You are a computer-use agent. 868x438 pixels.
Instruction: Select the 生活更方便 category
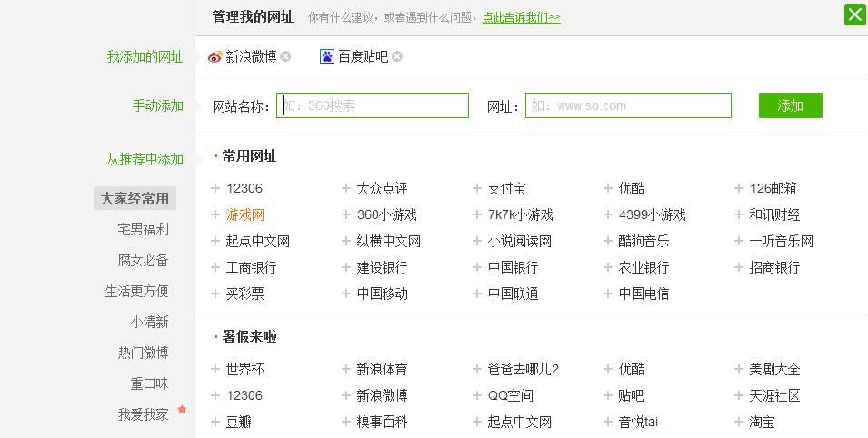(x=136, y=292)
